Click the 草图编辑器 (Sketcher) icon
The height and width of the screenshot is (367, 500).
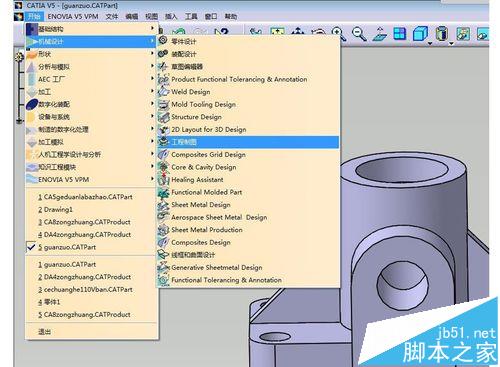[163, 66]
